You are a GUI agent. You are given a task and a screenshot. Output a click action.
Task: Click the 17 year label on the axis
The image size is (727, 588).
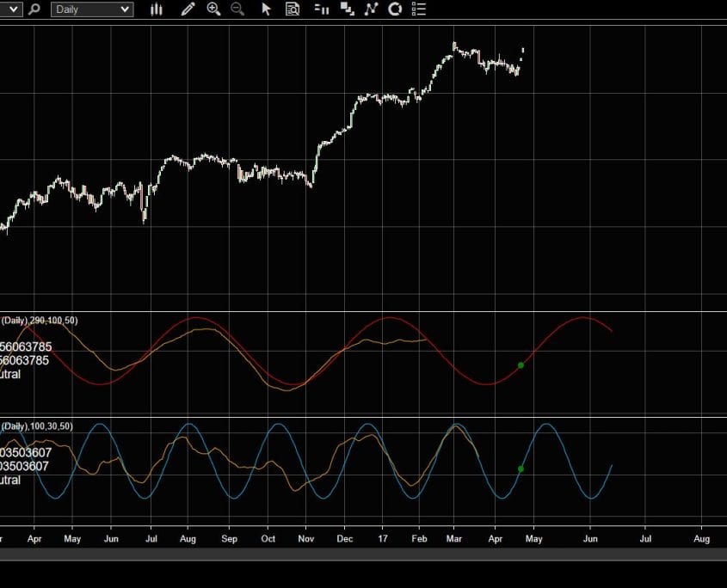pos(383,539)
